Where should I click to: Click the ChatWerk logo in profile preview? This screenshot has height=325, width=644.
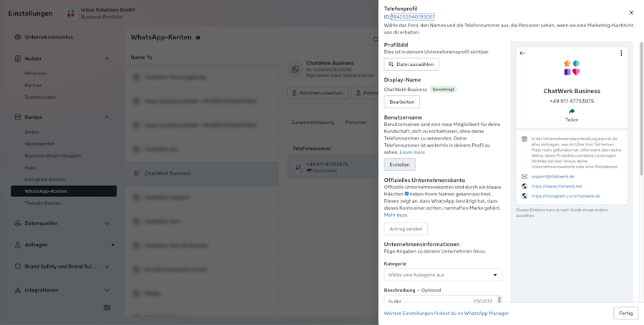point(571,68)
